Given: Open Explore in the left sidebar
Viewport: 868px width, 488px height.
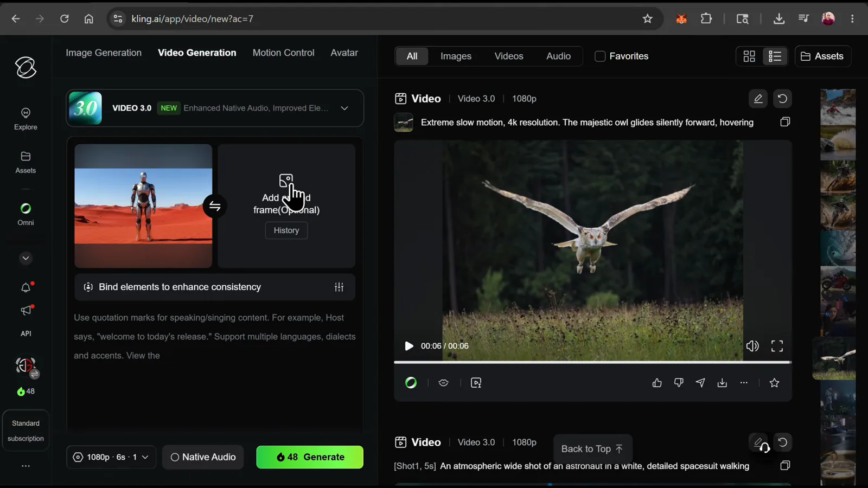Looking at the screenshot, I should (25, 119).
